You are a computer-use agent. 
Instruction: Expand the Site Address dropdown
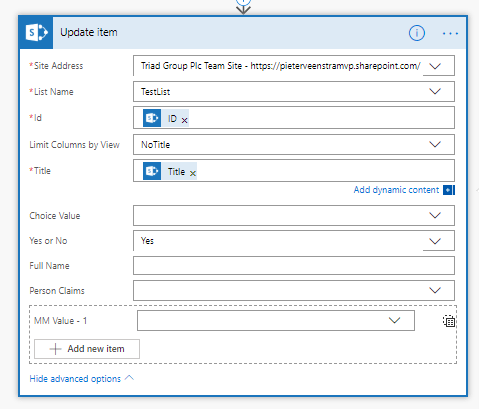pyautogui.click(x=435, y=66)
